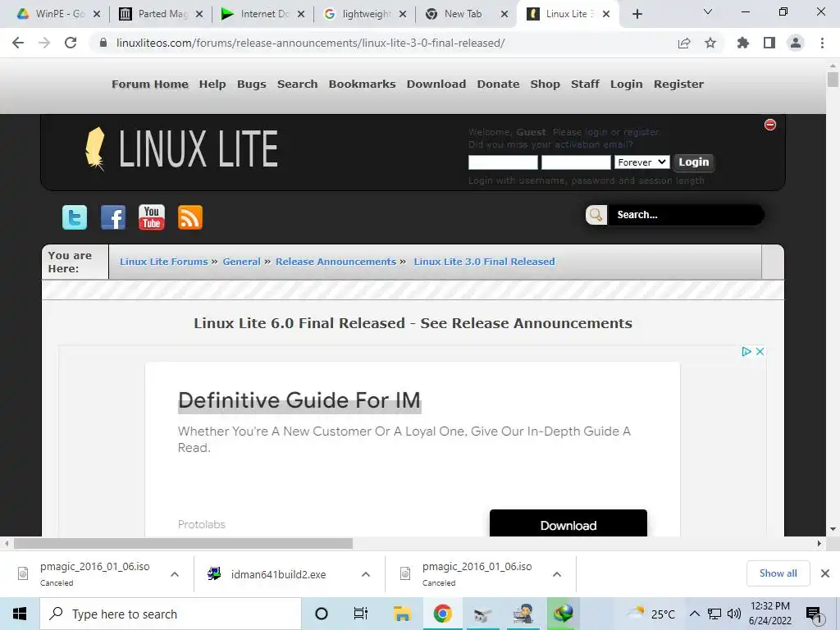
Task: Open Internet Download Manager taskbar icon
Action: [x=563, y=614]
